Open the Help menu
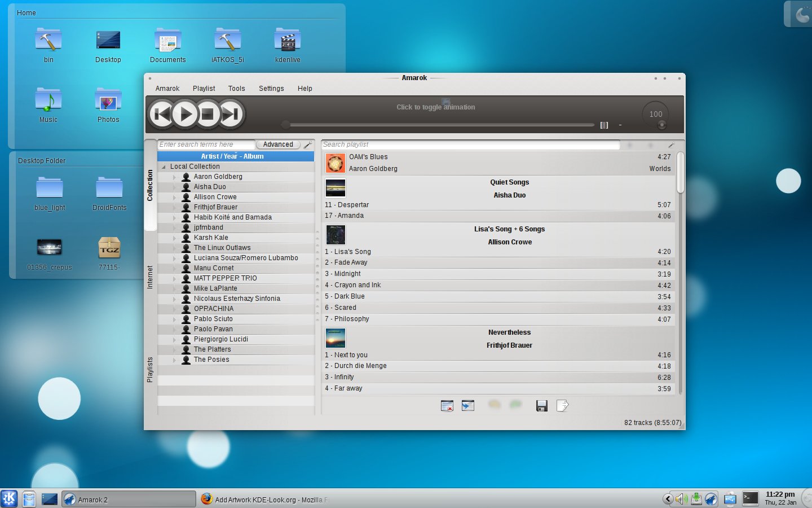This screenshot has width=812, height=508. (x=305, y=89)
